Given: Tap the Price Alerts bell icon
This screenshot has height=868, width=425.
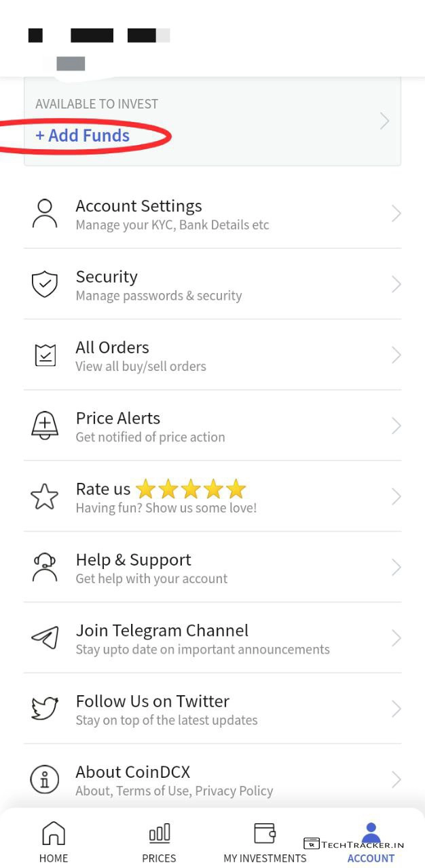Looking at the screenshot, I should (45, 426).
